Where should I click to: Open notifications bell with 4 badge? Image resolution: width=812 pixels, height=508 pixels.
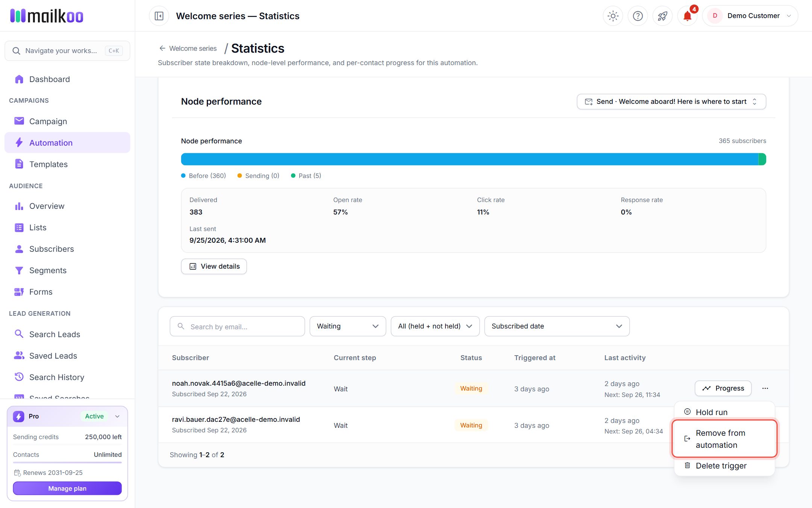pyautogui.click(x=687, y=16)
